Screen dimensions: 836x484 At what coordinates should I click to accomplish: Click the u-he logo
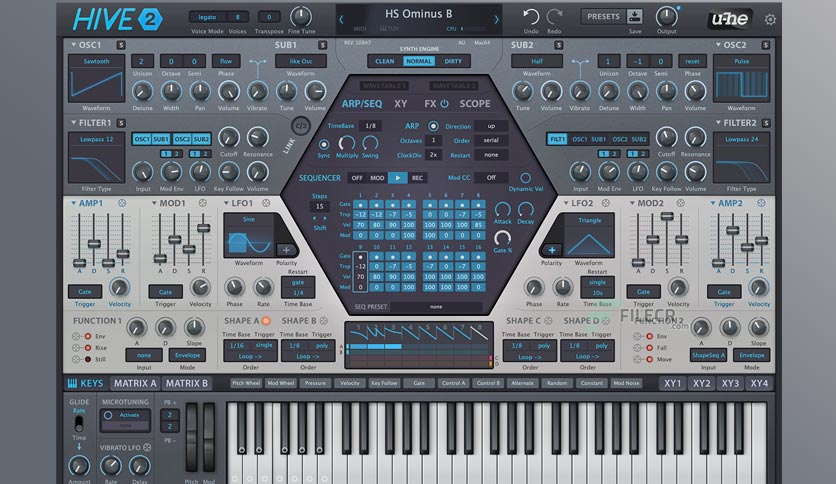729,19
